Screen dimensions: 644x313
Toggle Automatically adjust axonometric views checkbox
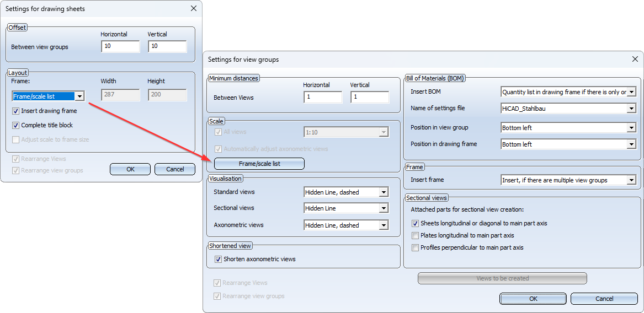coord(218,149)
